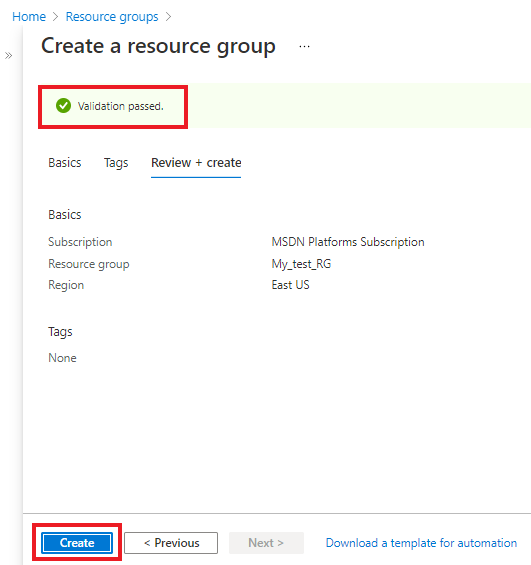Click the chevron after Home breadcrumb
Image resolution: width=531 pixels, height=565 pixels.
click(55, 17)
